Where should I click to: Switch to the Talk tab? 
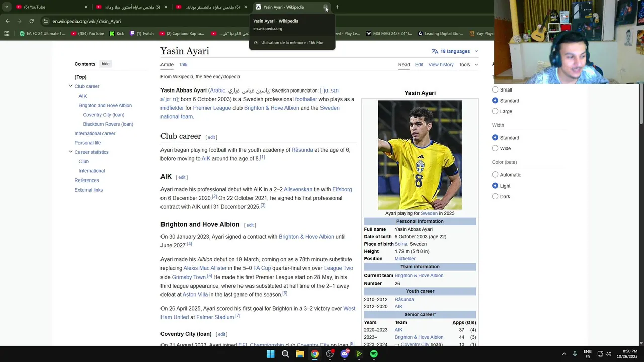pos(183,64)
